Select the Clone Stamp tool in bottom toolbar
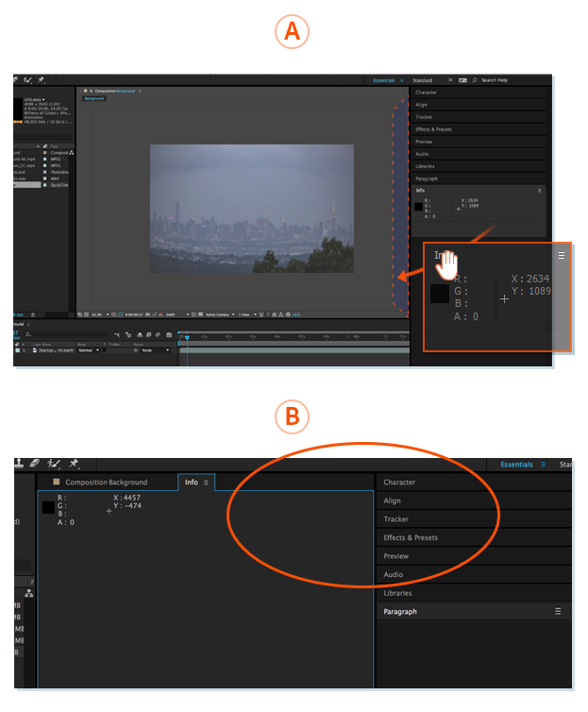This screenshot has width=588, height=712. click(20, 464)
